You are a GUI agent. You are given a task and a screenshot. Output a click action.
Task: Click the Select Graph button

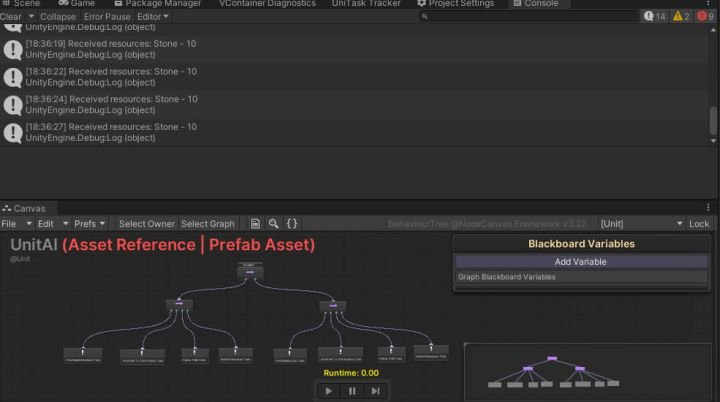[x=208, y=224]
